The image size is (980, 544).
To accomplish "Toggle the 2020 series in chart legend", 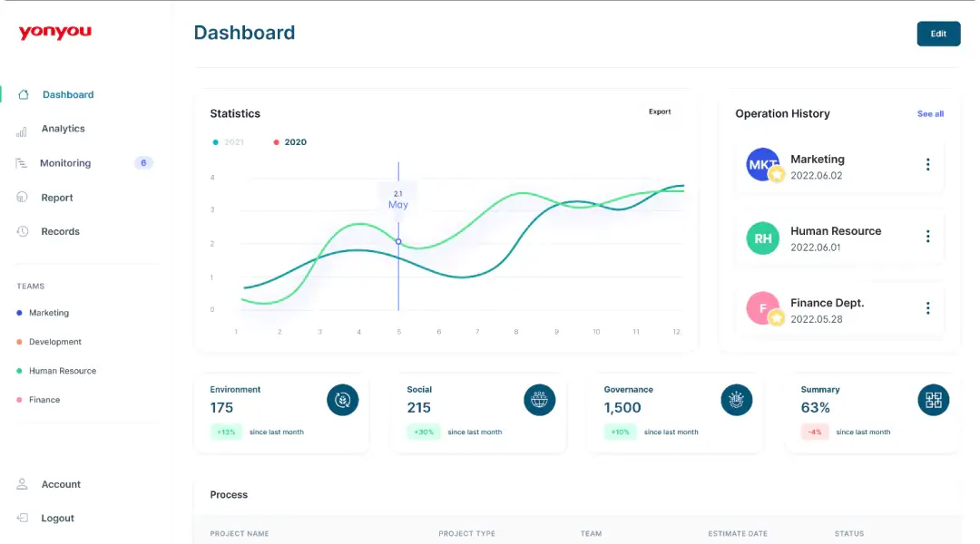I will coord(290,142).
